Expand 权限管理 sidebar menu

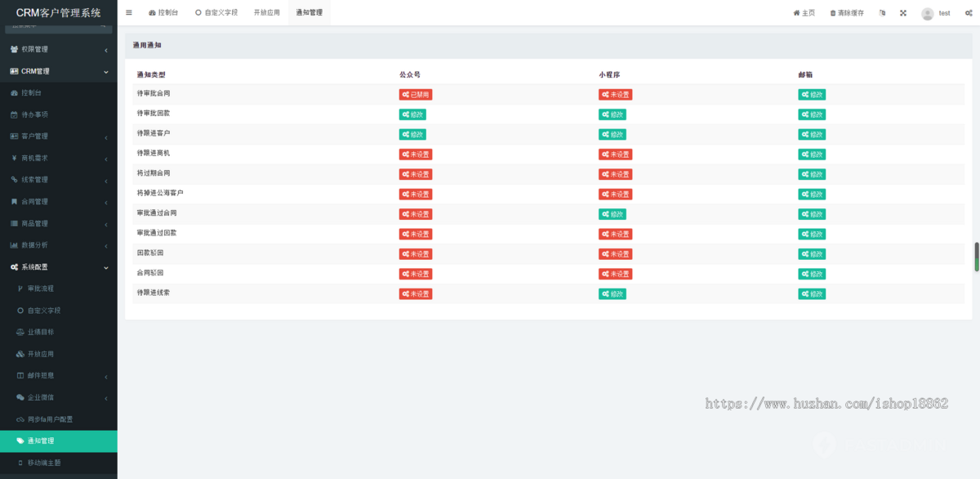pos(57,50)
